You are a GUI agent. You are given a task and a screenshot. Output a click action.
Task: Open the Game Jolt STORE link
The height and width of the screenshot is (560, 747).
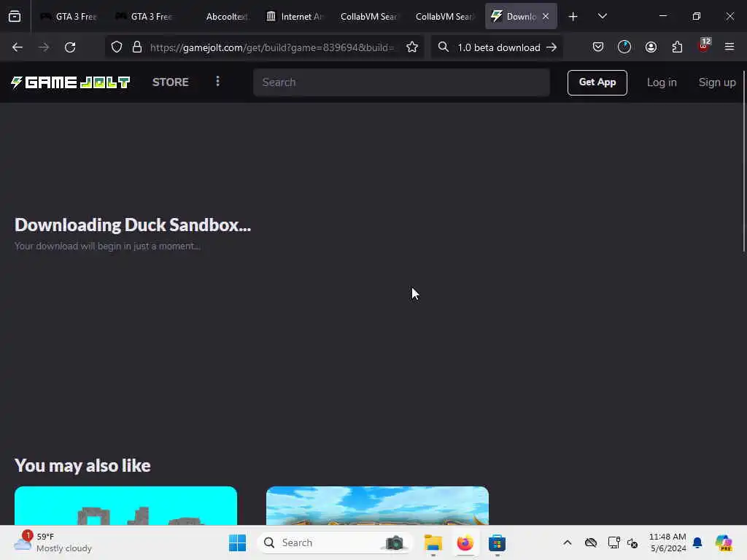click(x=171, y=82)
